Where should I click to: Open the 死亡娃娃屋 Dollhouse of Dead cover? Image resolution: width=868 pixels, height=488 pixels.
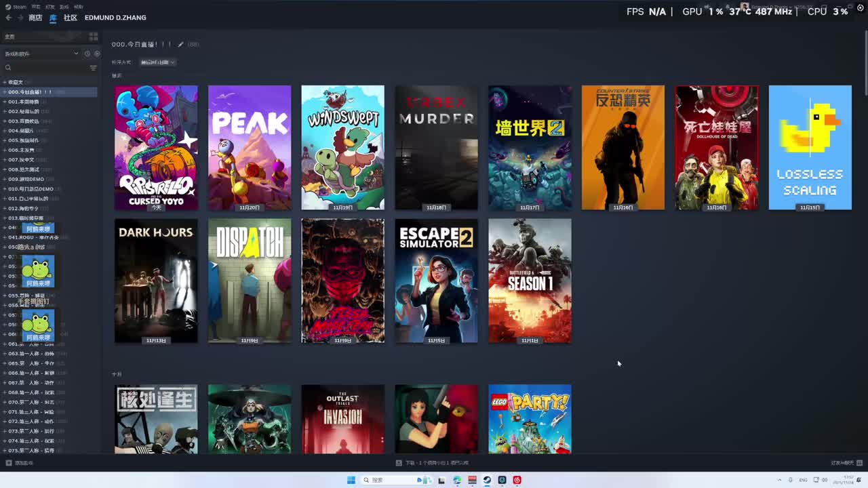pyautogui.click(x=717, y=147)
